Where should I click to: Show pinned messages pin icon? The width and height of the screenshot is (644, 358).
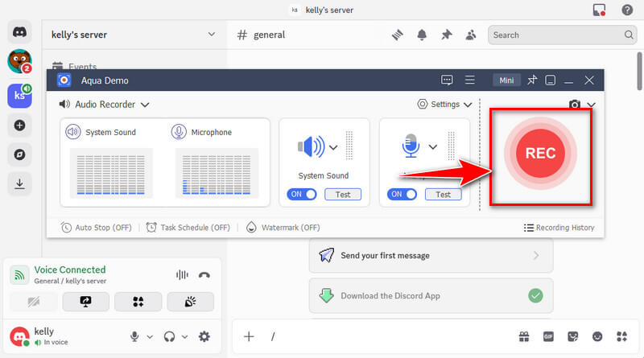447,35
